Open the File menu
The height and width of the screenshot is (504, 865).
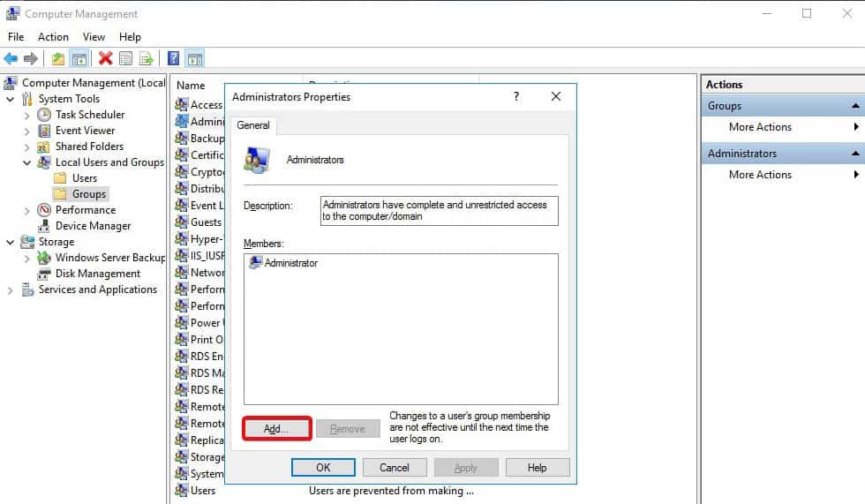[16, 37]
